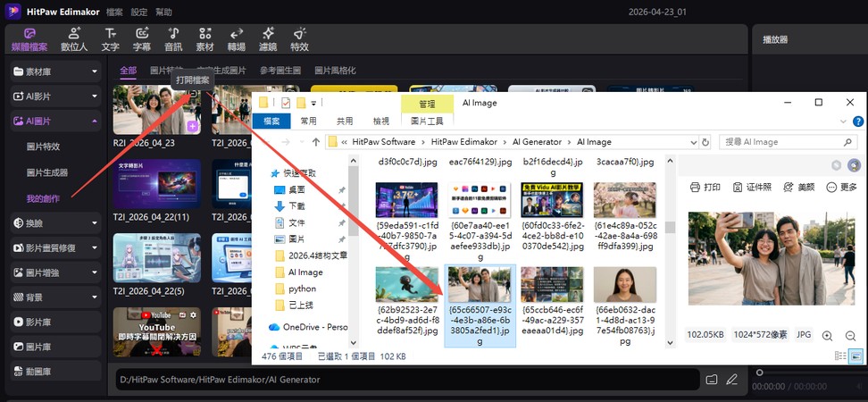
Task: Click the search magnifier in Explorer
Action: tap(847, 142)
